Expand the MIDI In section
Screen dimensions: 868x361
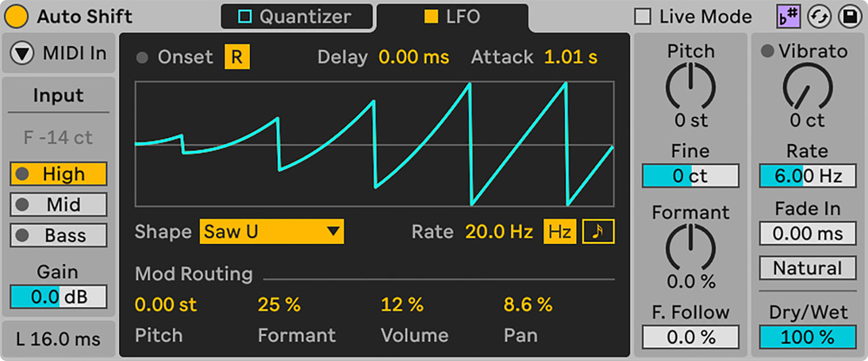[x=23, y=54]
